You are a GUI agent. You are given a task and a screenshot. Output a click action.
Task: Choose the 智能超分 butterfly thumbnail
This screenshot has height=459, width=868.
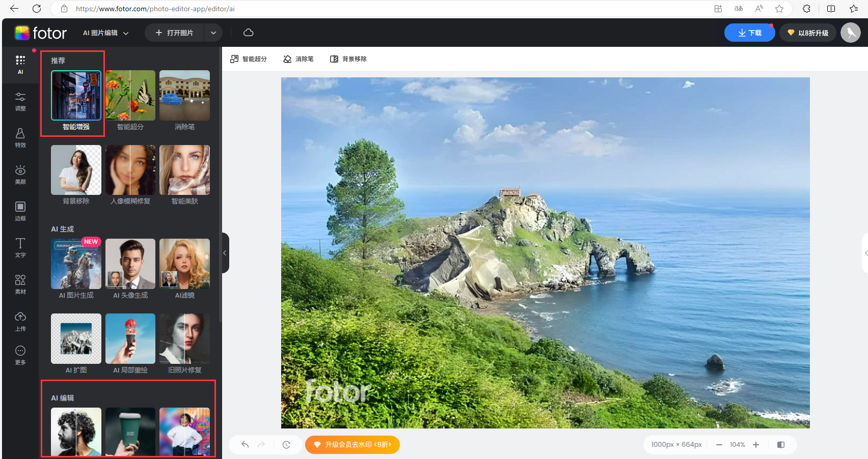click(130, 95)
